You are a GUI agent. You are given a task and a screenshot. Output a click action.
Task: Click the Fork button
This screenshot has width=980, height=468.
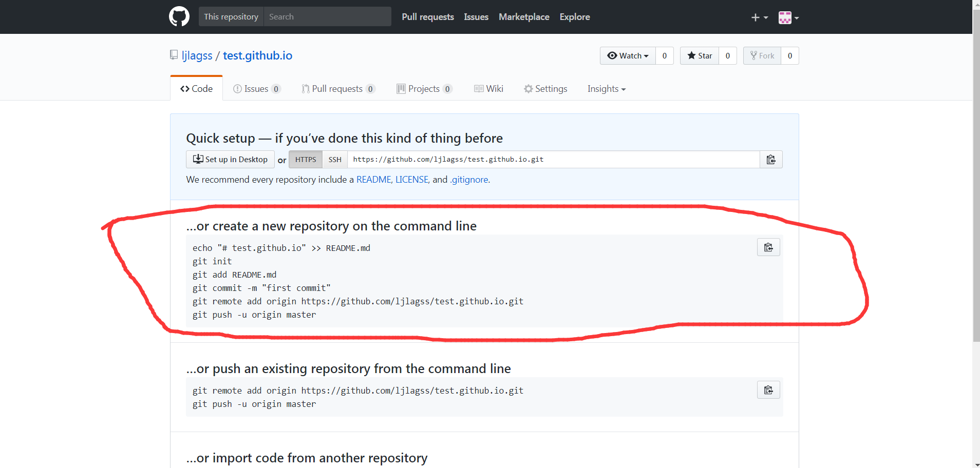762,55
